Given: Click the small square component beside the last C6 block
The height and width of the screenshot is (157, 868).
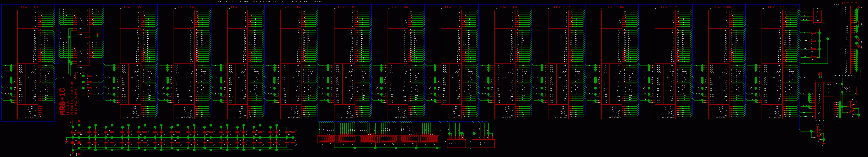Looking at the screenshot, I should coord(817,16).
